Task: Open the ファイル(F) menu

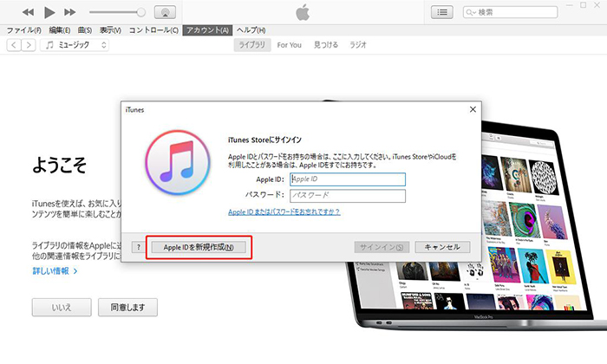Action: coord(24,30)
